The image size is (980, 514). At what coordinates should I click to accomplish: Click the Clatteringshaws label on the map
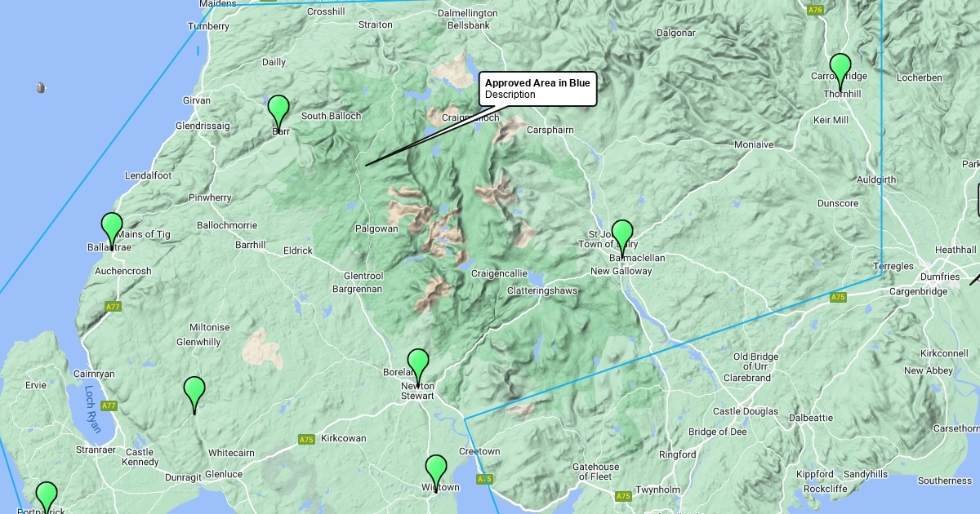pos(542,290)
